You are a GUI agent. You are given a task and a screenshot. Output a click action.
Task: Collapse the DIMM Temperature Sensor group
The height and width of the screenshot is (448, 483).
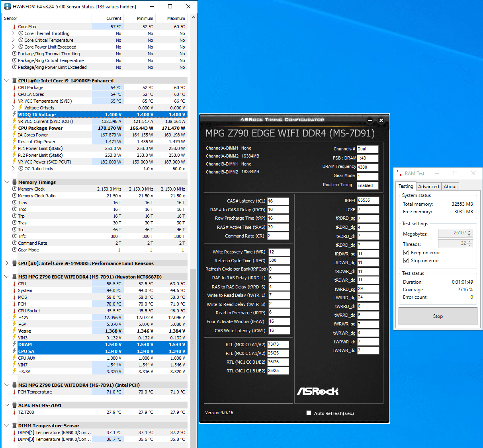6,425
